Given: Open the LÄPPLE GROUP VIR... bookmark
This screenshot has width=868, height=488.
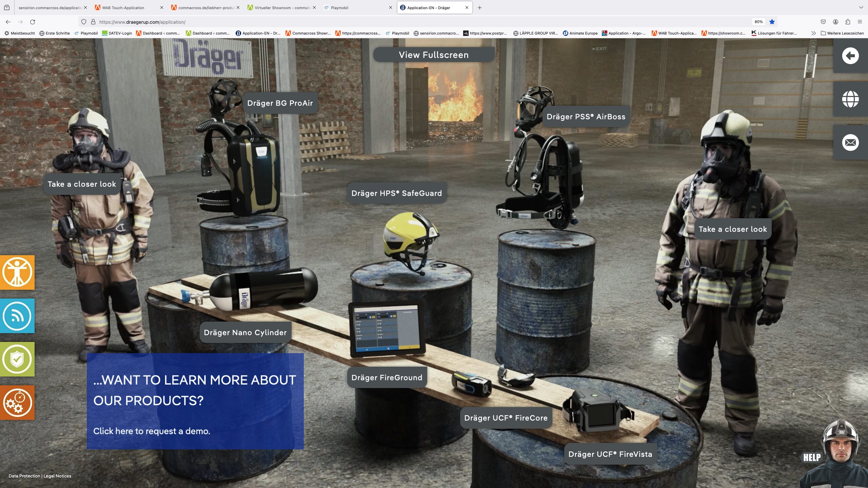Looking at the screenshot, I should (535, 33).
